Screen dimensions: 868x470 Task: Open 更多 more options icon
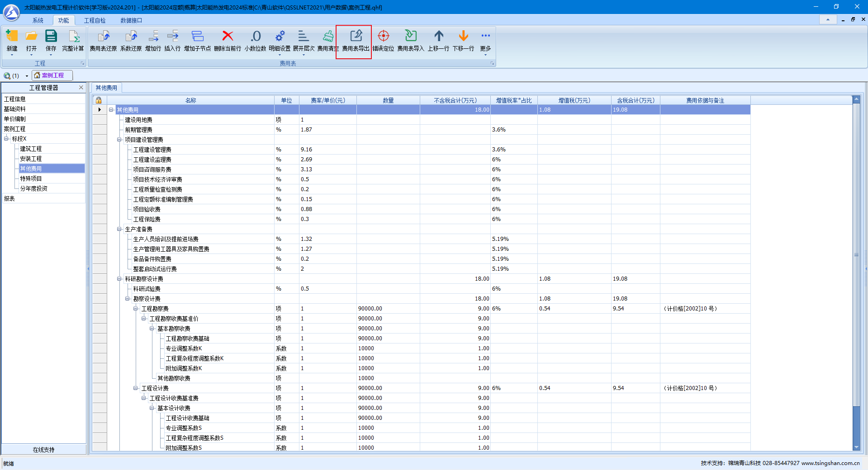(485, 36)
